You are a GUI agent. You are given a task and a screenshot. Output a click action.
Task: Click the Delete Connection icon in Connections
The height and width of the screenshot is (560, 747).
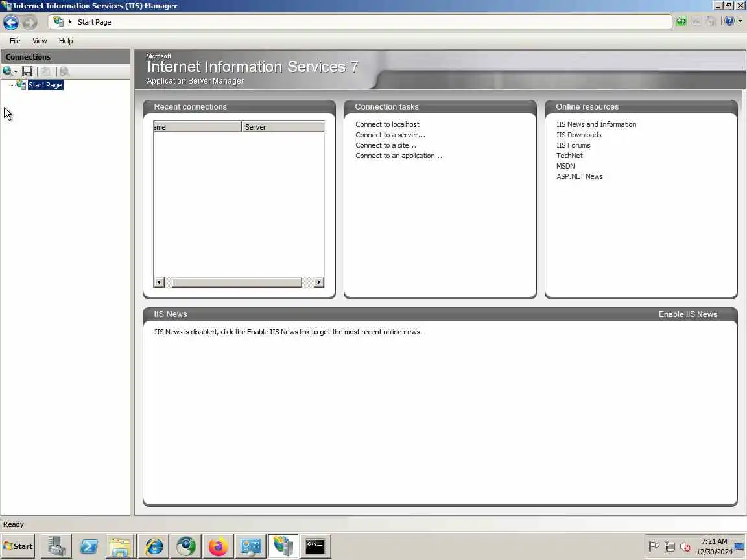64,71
